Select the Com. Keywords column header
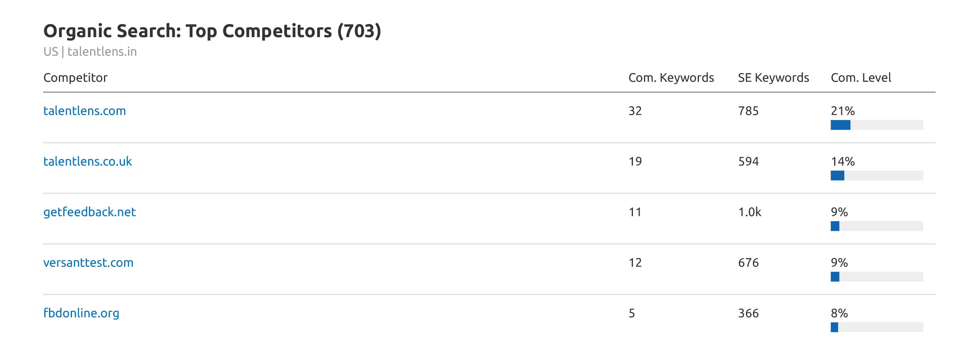Screen dimensions: 980x358 [x=671, y=78]
